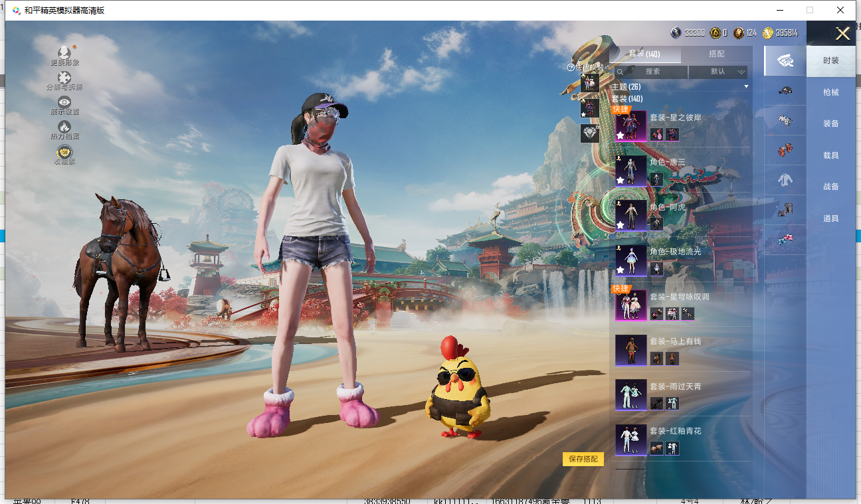Click second small piece icon under 套装-红釉青花
This screenshot has width=861, height=504.
[672, 448]
